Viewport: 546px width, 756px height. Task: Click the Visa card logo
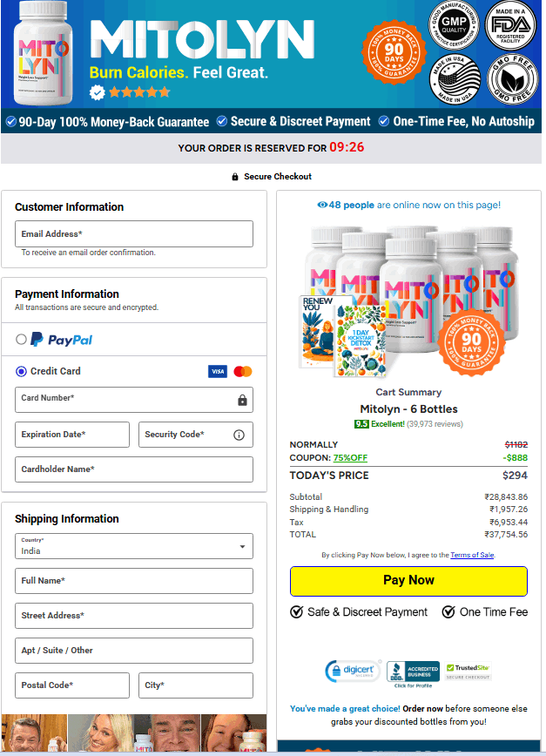pyautogui.click(x=218, y=371)
